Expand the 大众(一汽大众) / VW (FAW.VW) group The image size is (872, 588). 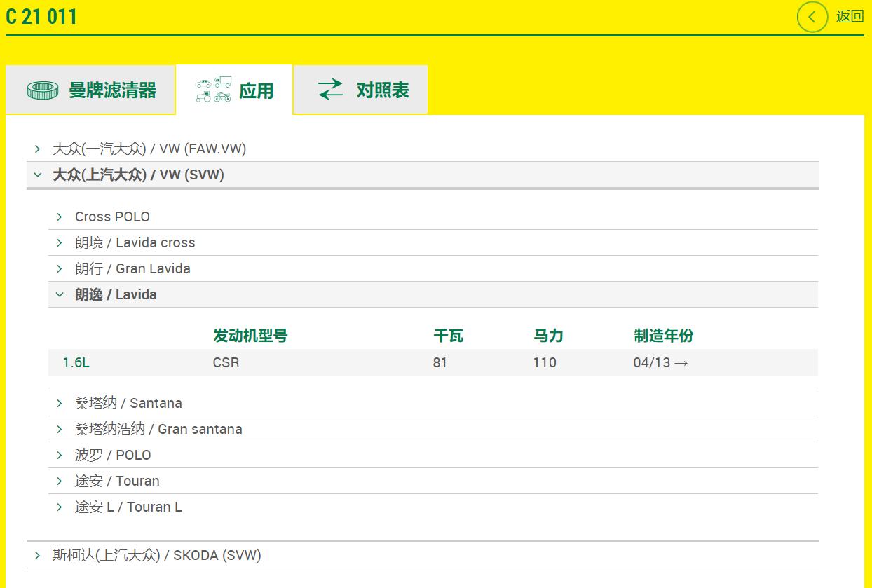tap(149, 149)
